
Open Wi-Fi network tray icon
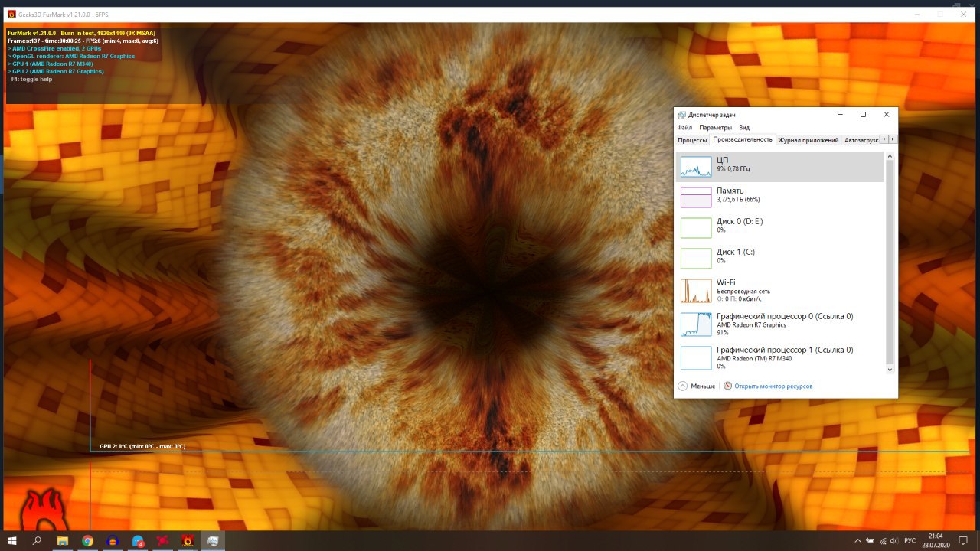[x=882, y=540]
